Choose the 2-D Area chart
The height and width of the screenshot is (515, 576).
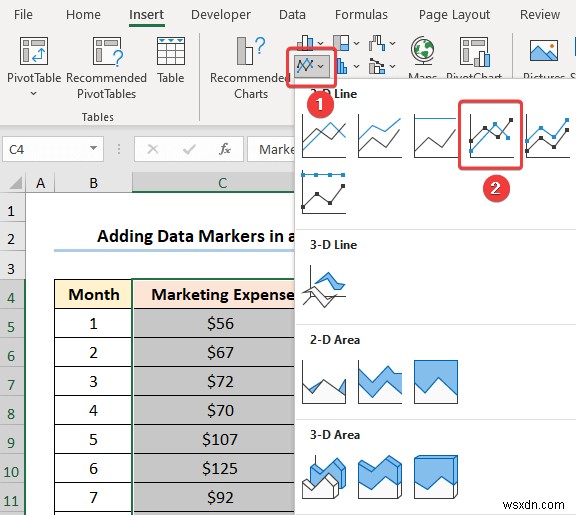(x=324, y=382)
